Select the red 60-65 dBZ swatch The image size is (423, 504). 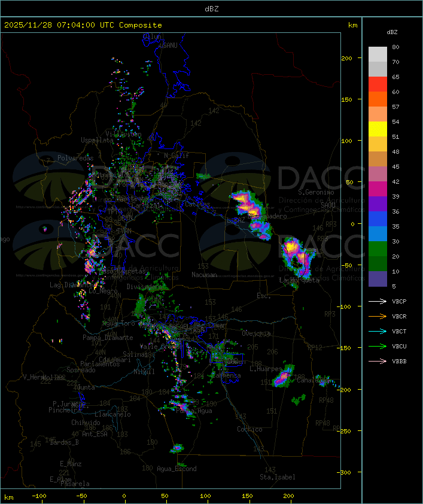click(x=378, y=84)
